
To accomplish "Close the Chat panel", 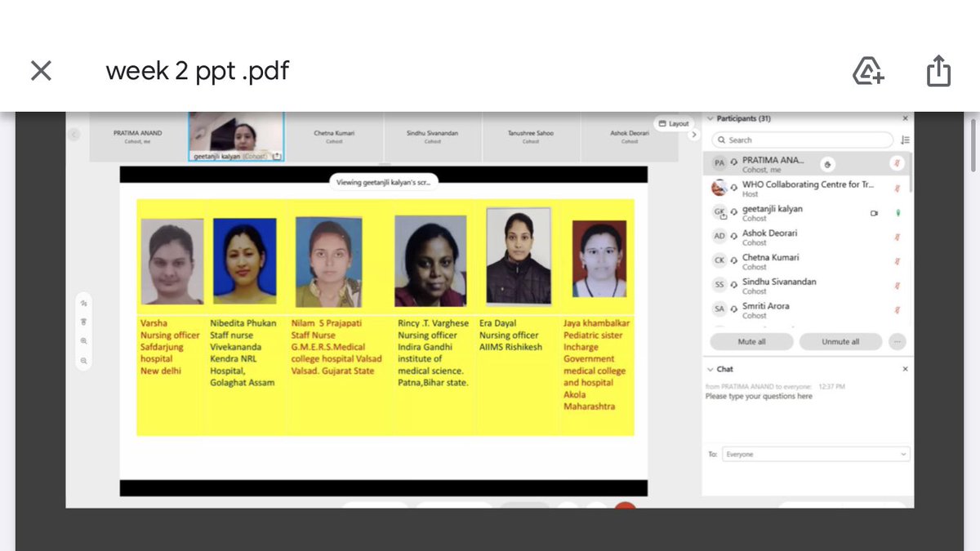I will pyautogui.click(x=905, y=369).
